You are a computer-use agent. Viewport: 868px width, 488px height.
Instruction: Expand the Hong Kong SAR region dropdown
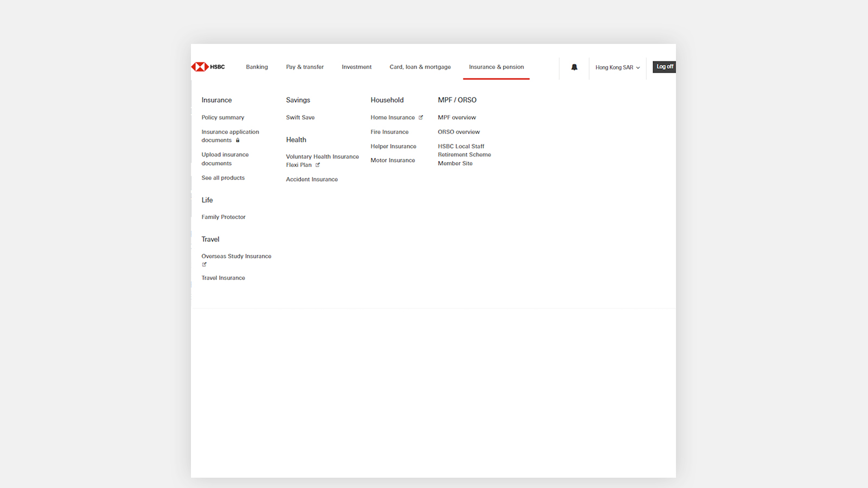[x=617, y=67]
